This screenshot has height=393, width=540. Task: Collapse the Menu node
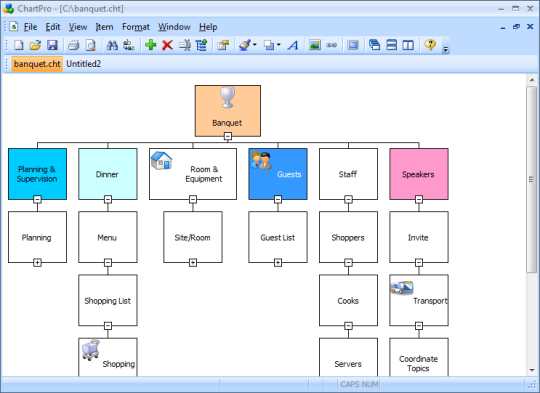point(108,263)
